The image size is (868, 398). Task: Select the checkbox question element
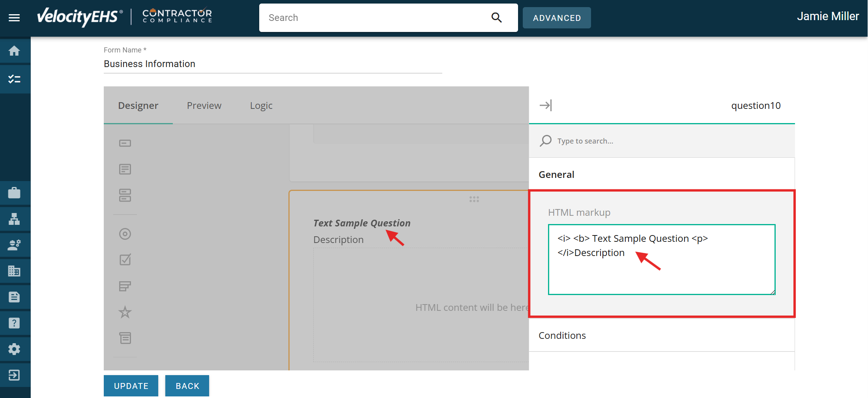click(x=125, y=260)
